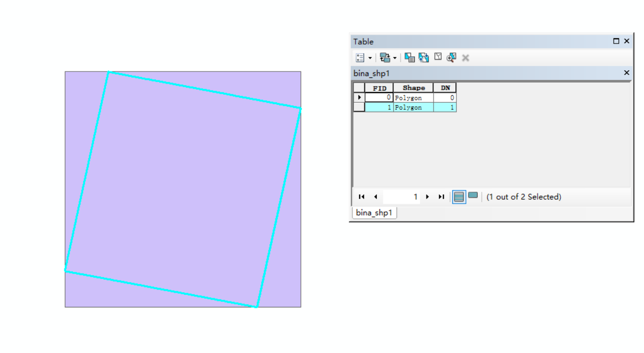Click the Select By Attributes icon

pos(410,58)
